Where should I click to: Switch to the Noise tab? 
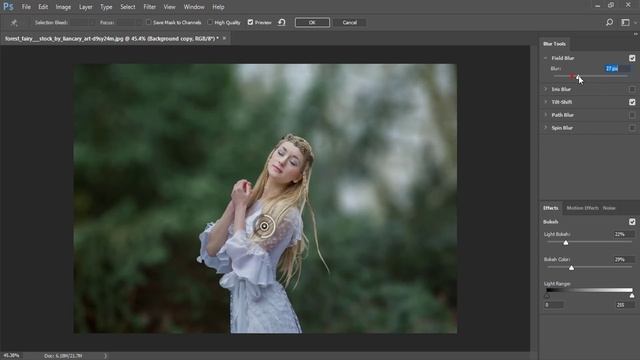tap(609, 208)
